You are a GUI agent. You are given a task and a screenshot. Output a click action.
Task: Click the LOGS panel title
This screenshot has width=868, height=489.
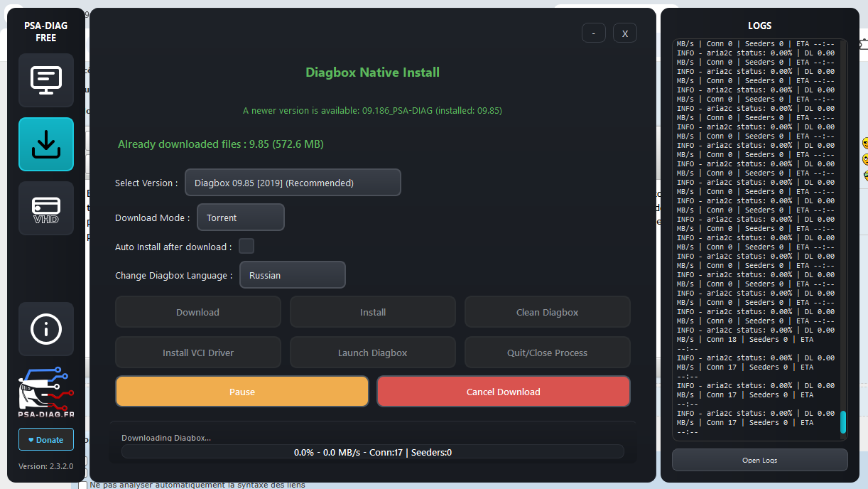760,26
